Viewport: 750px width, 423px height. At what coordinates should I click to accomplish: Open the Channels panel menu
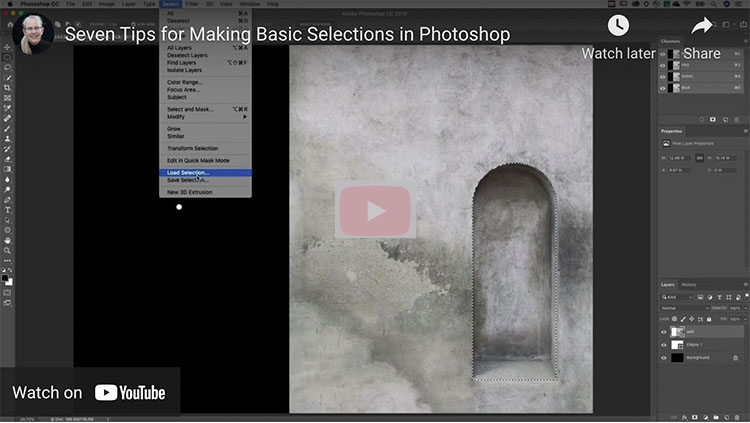tap(745, 41)
